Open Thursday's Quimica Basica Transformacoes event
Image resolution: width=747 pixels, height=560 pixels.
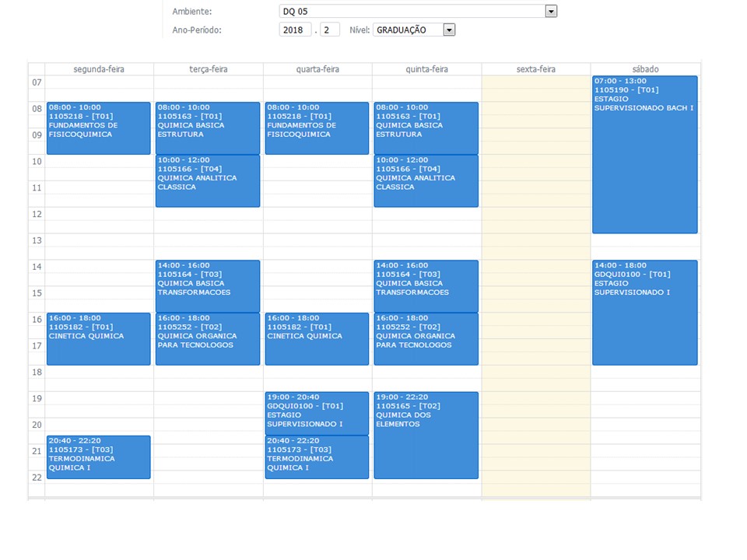(426, 286)
